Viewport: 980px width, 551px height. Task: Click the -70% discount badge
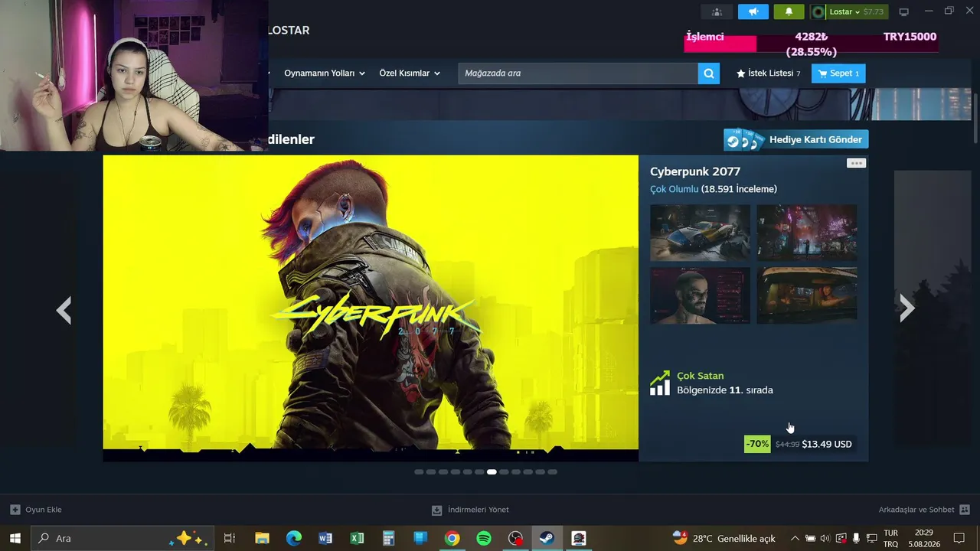coord(757,444)
